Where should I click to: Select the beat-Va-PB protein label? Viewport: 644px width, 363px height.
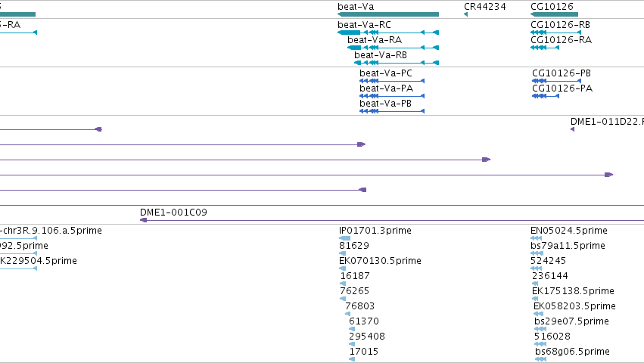tap(385, 104)
